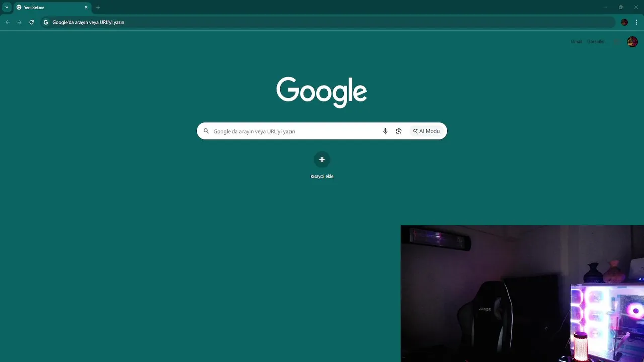Go back with the back arrow
644x362 pixels.
pos(8,22)
